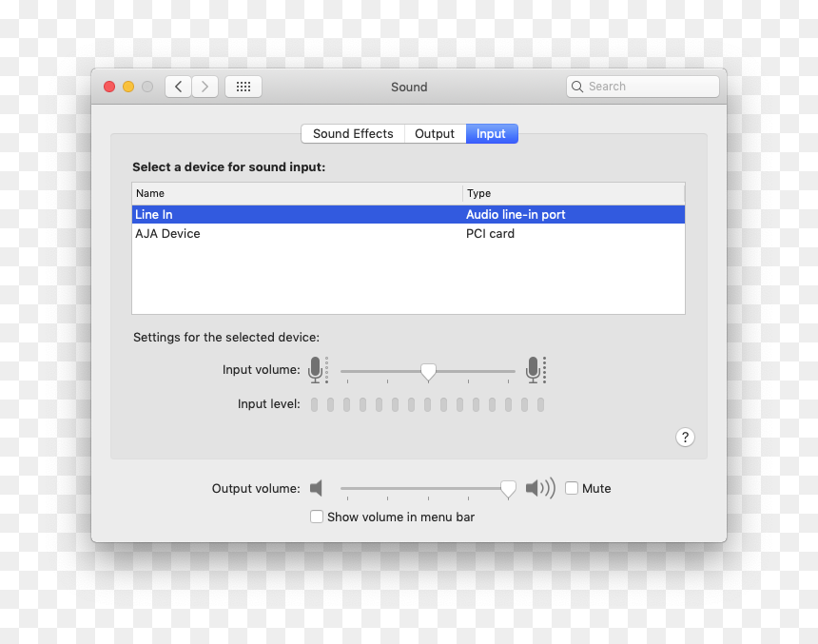Click the Type column header
Viewport: 818px width, 644px height.
click(574, 193)
